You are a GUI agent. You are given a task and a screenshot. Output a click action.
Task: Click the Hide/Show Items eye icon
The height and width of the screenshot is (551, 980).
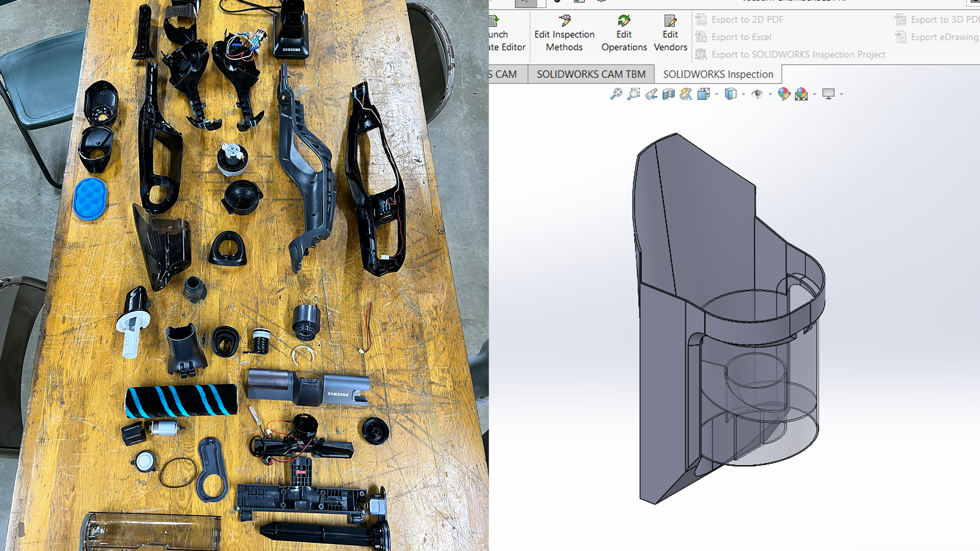click(x=757, y=94)
